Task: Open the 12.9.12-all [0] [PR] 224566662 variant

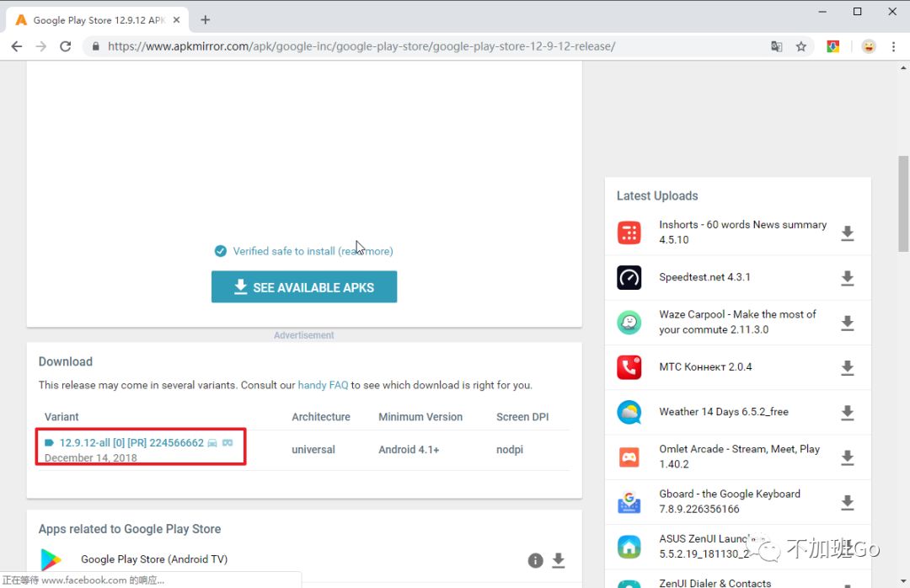Action: pyautogui.click(x=131, y=443)
